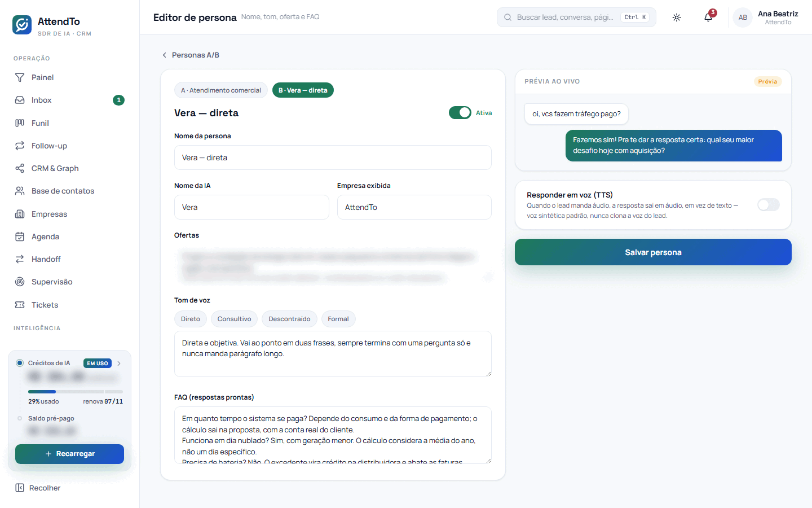This screenshot has width=812, height=508.
Task: Click the lead message 'oi, vcs fazem tráfego pago?'
Action: pos(576,114)
